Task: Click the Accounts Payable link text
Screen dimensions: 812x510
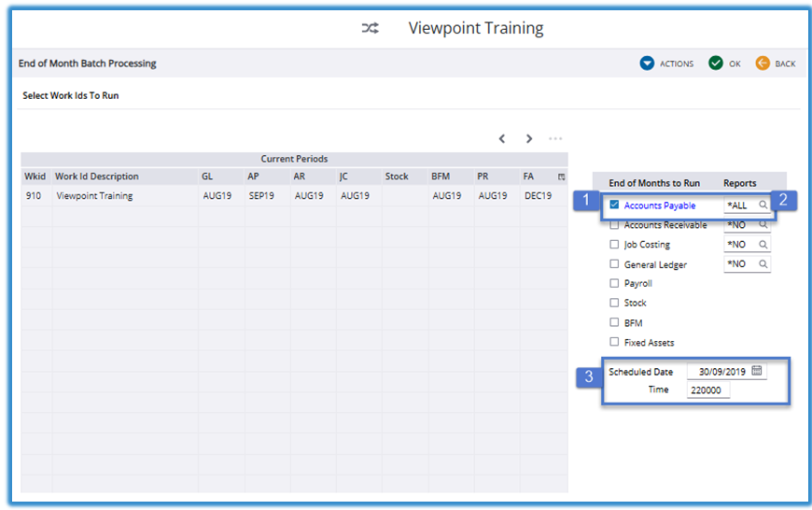Action: pos(660,205)
